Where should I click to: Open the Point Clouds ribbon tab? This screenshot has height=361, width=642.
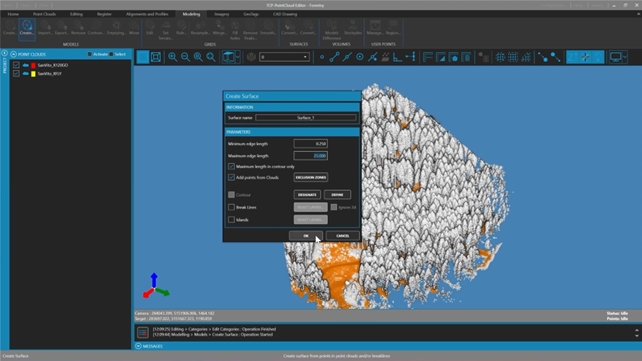tap(44, 14)
